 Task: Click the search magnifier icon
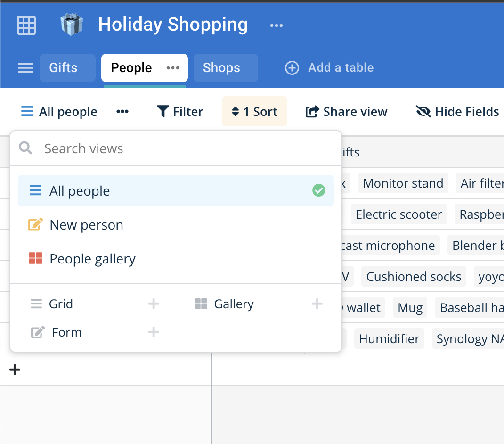coord(25,148)
